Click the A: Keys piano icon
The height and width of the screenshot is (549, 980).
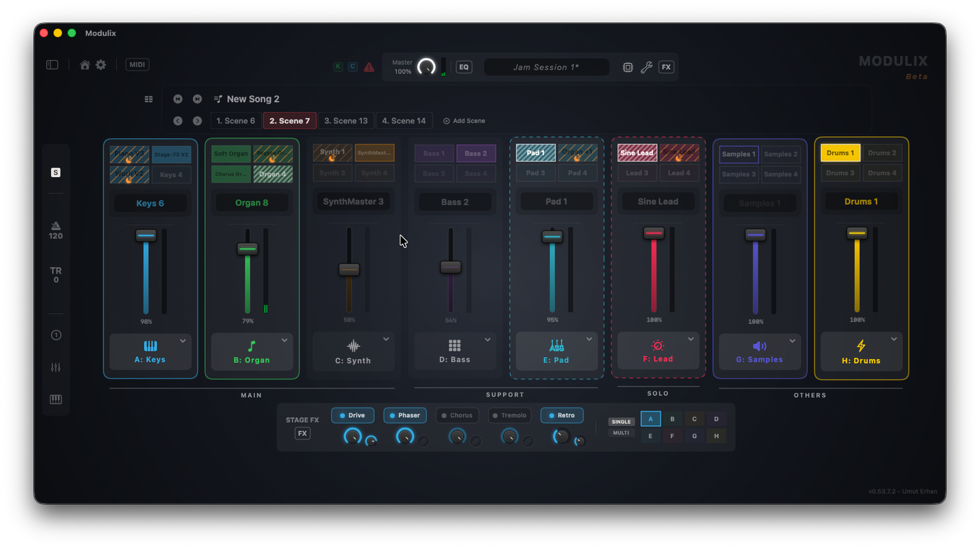[150, 346]
